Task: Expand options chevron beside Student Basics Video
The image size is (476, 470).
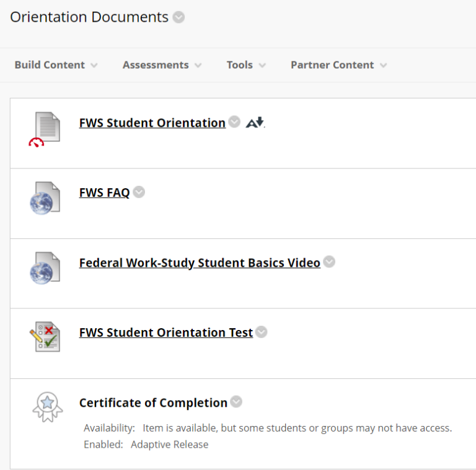Action: [x=329, y=262]
